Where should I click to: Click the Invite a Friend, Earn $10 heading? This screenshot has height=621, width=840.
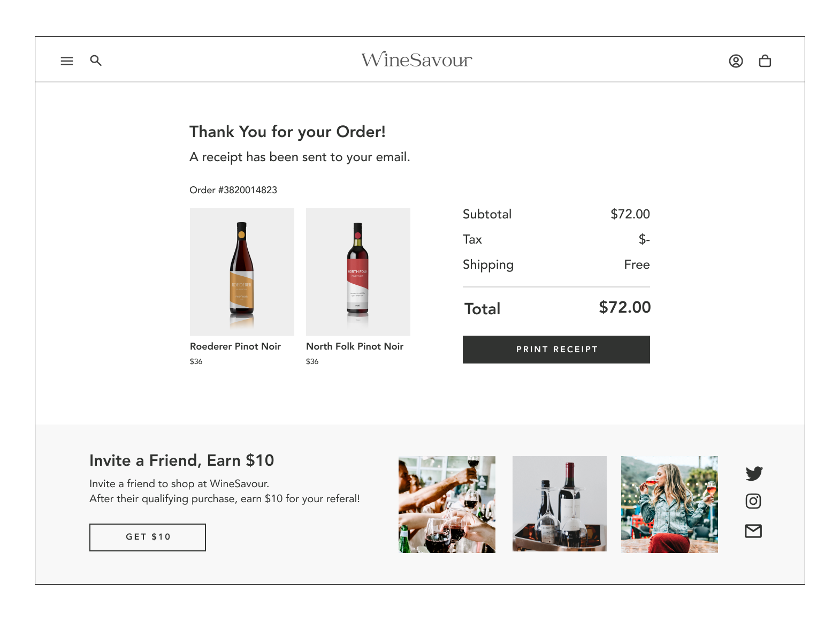182,460
